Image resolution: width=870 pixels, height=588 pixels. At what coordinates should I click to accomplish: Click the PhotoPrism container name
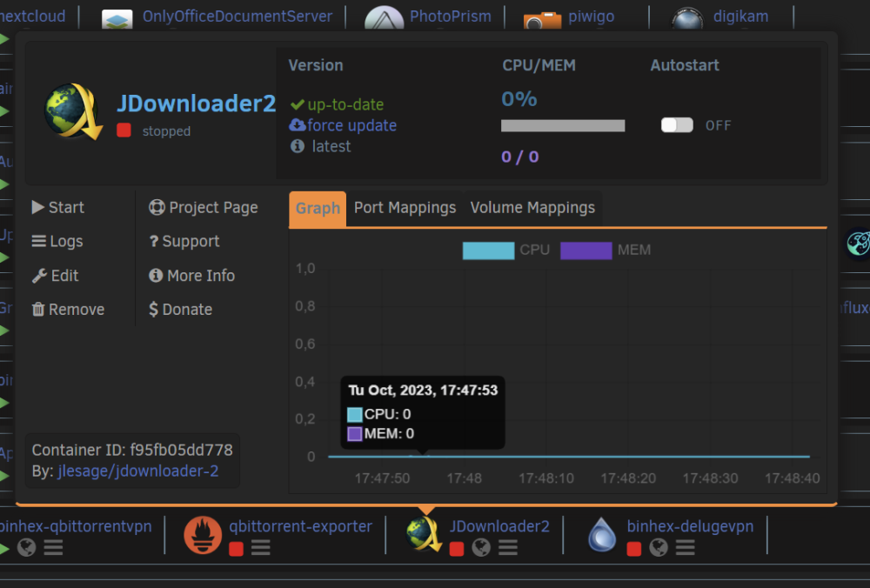451,17
